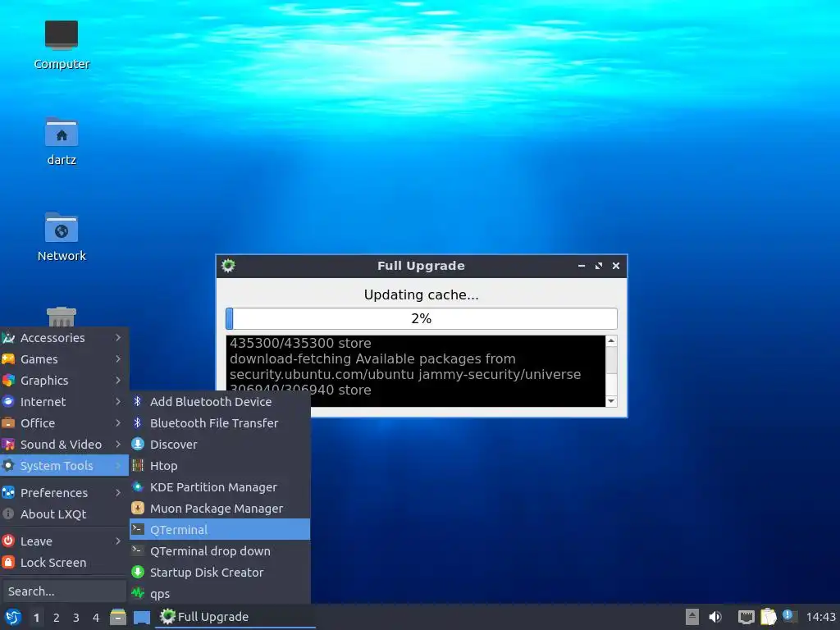This screenshot has height=630, width=840.
Task: Open the dartz home folder icon
Action: tap(61, 132)
